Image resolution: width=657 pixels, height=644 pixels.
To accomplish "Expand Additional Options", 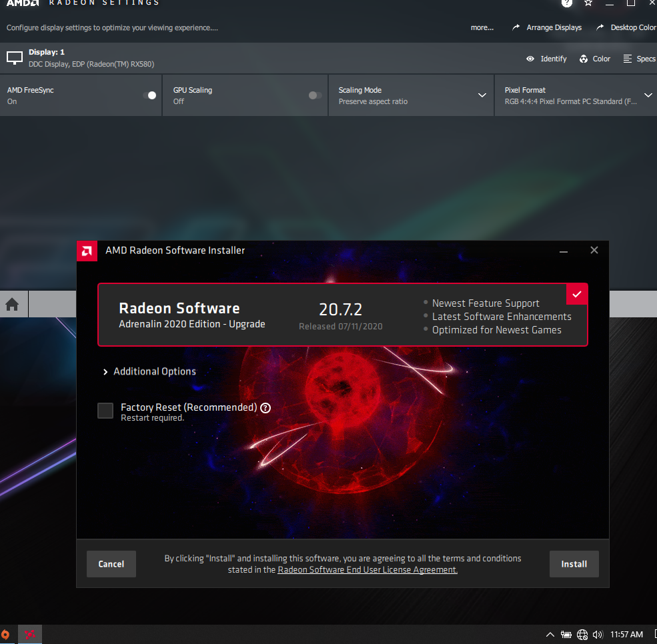I will pyautogui.click(x=149, y=371).
